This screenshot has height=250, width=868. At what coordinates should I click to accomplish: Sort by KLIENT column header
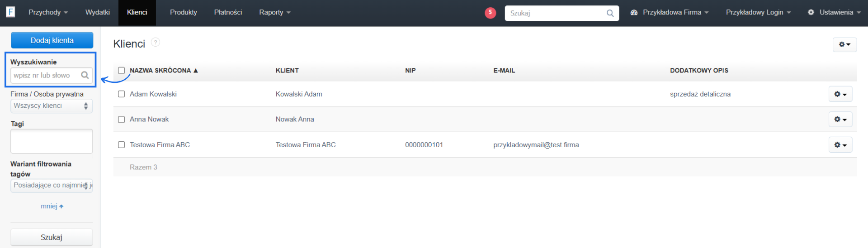point(287,71)
